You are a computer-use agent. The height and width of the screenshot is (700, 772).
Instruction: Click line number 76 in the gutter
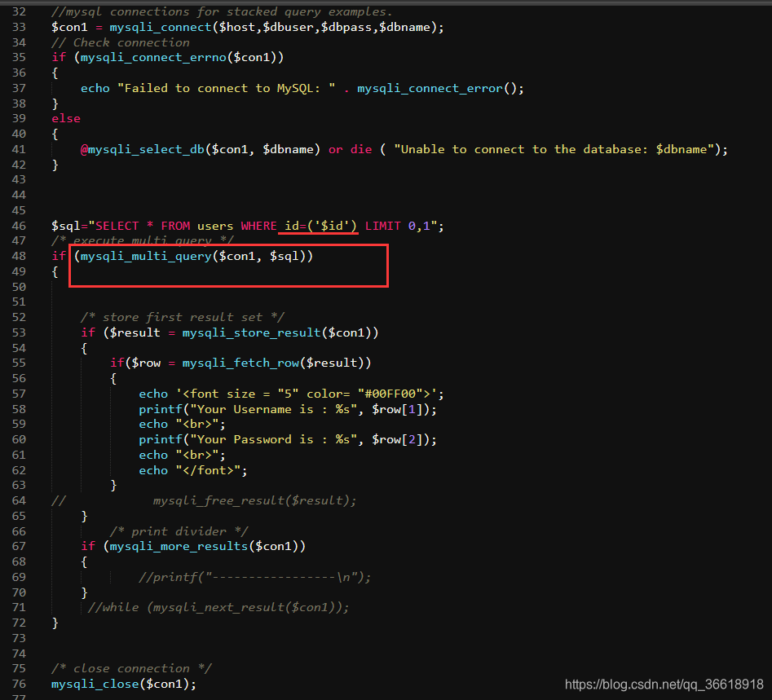tap(19, 684)
